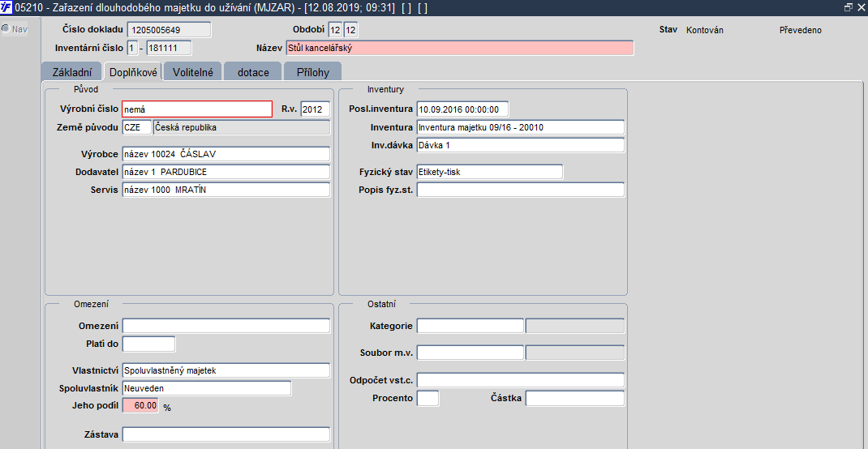Click the Název field Stůl kancelářský
Image resolution: width=868 pixels, height=449 pixels.
[x=460, y=48]
